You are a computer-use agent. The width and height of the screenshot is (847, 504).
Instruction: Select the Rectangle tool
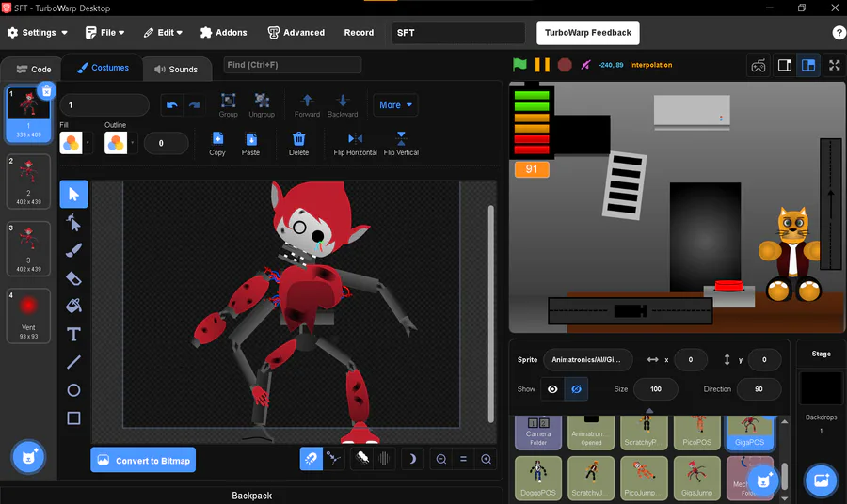(x=73, y=418)
